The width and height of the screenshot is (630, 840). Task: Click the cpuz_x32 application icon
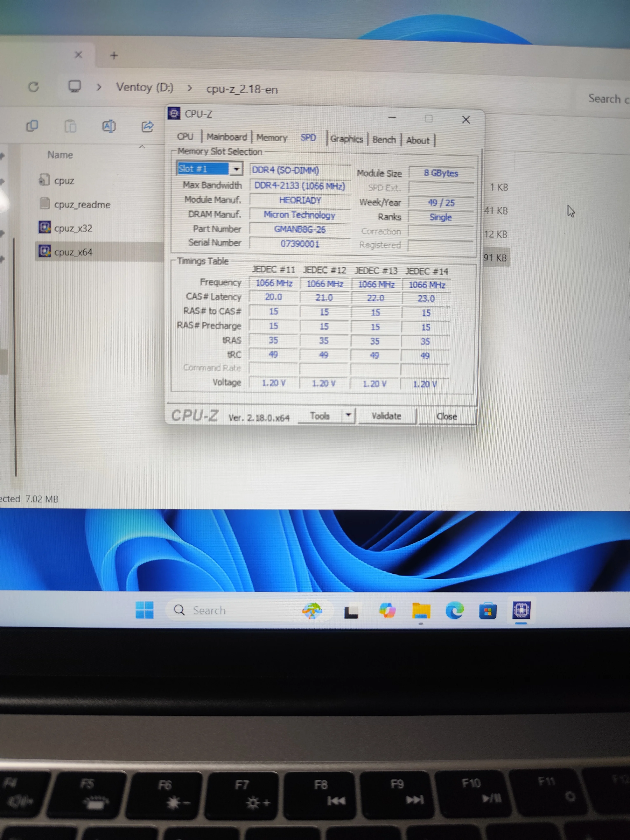click(44, 227)
